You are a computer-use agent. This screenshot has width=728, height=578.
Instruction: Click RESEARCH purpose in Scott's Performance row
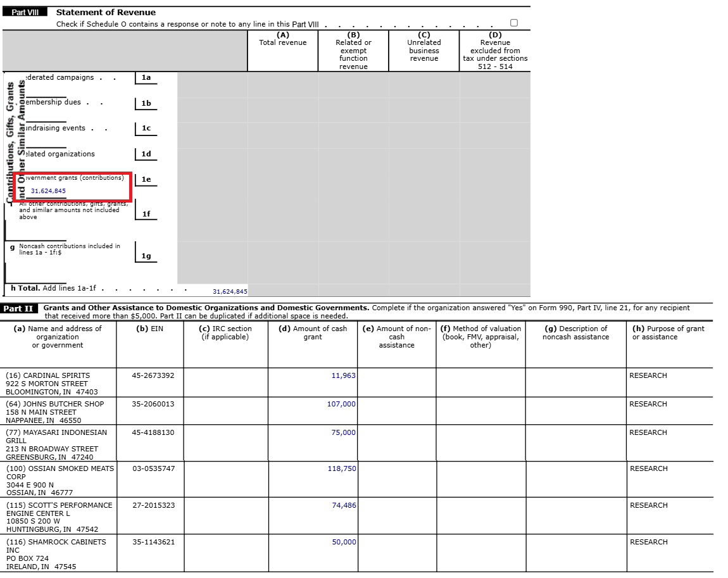(x=649, y=506)
